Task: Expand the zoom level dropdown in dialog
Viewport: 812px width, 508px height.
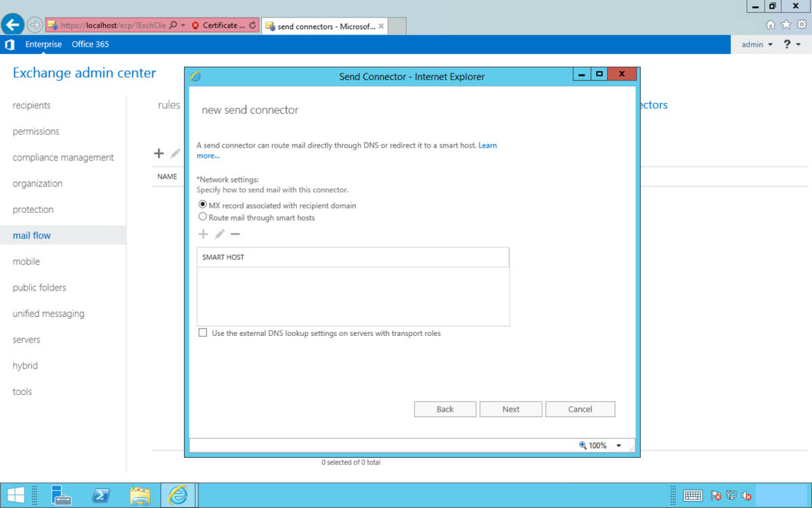Action: (618, 445)
